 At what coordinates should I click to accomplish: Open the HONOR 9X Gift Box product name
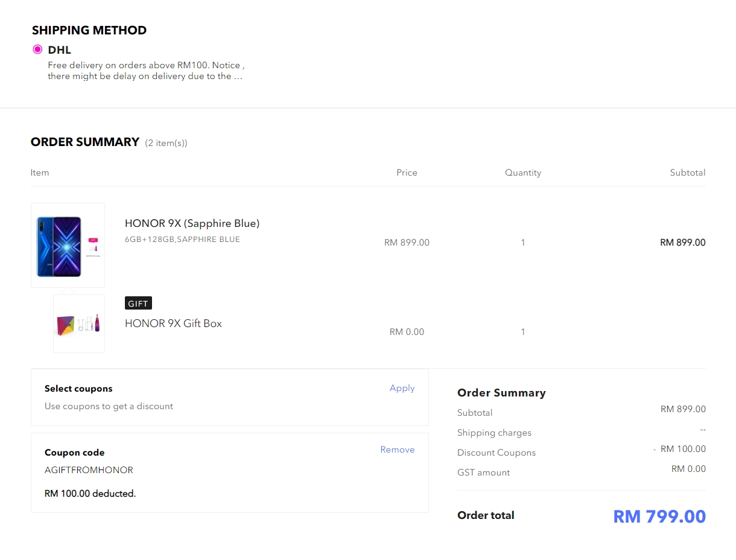[173, 323]
